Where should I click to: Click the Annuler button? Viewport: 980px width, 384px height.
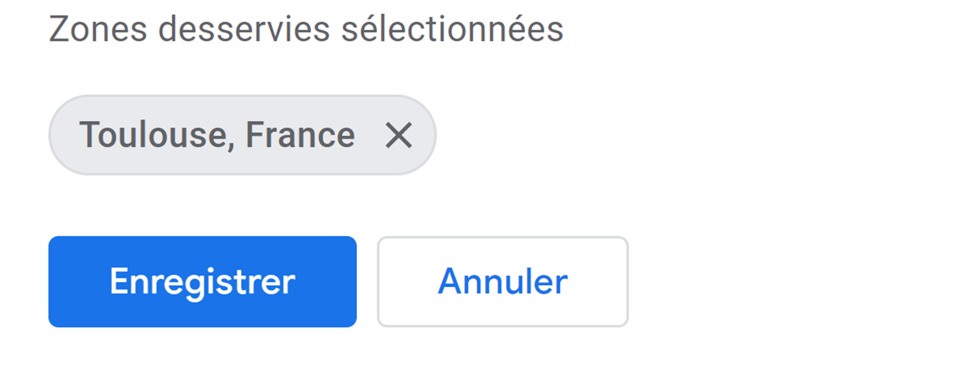click(502, 282)
